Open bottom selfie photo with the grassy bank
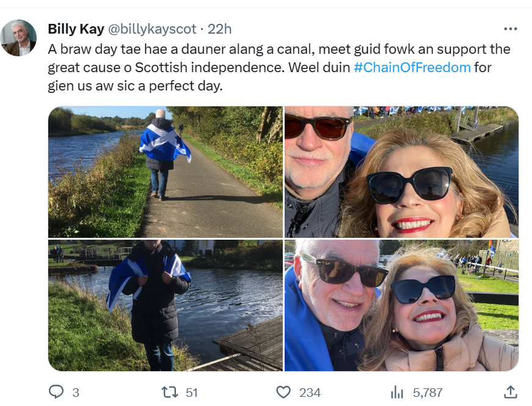This screenshot has width=532, height=406. (401, 305)
